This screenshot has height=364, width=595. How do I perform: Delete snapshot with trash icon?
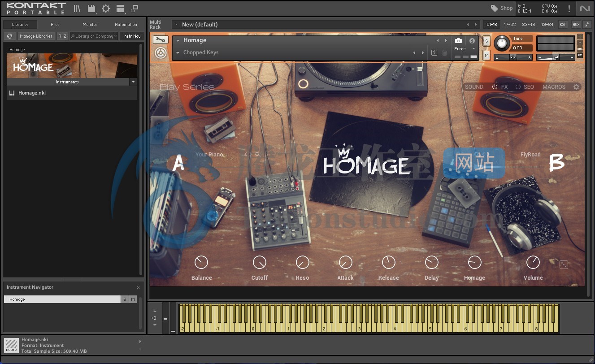tap(444, 53)
